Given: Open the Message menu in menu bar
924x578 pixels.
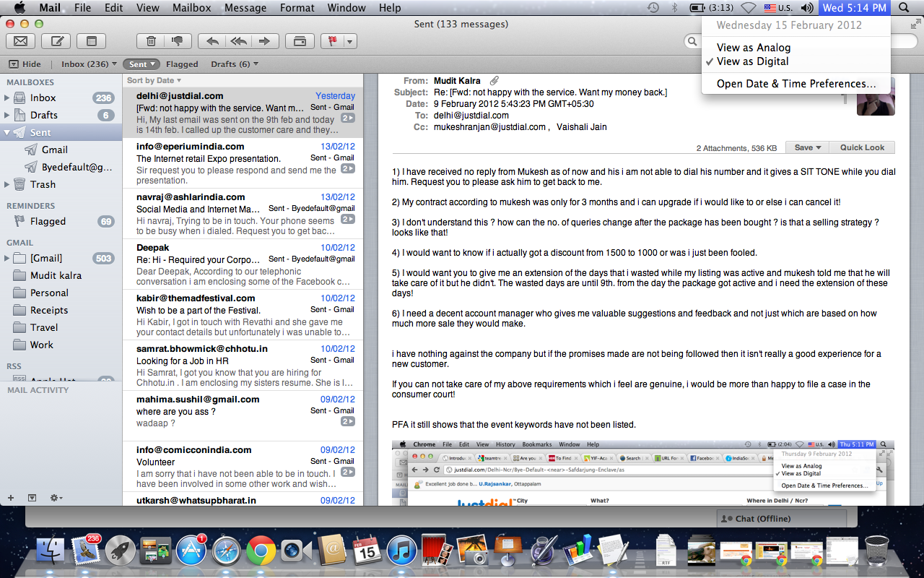Looking at the screenshot, I should 245,8.
